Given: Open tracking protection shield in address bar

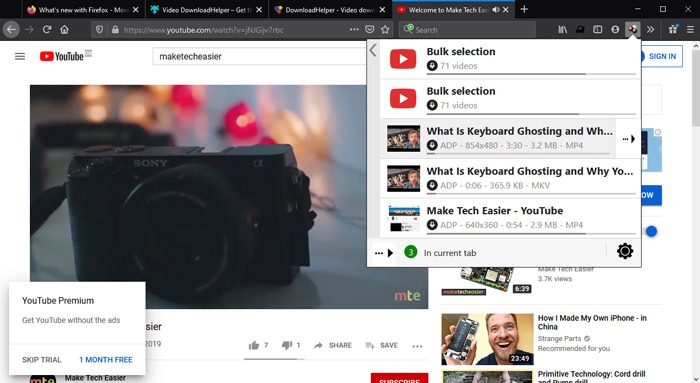Looking at the screenshot, I should [99, 30].
